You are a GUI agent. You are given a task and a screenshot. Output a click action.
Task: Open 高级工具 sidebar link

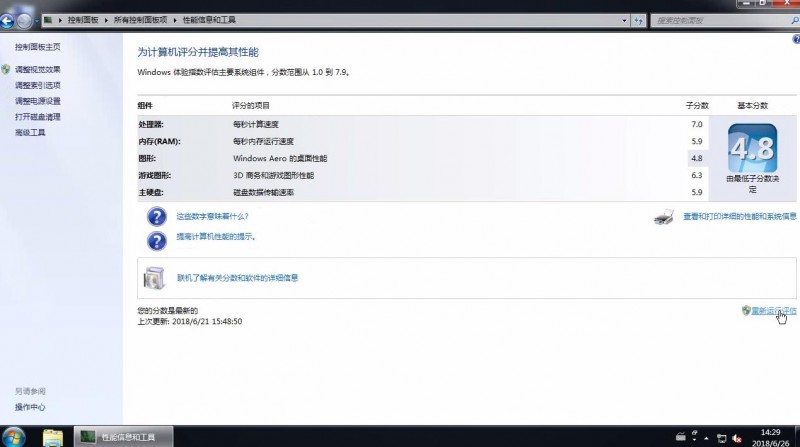(x=30, y=133)
